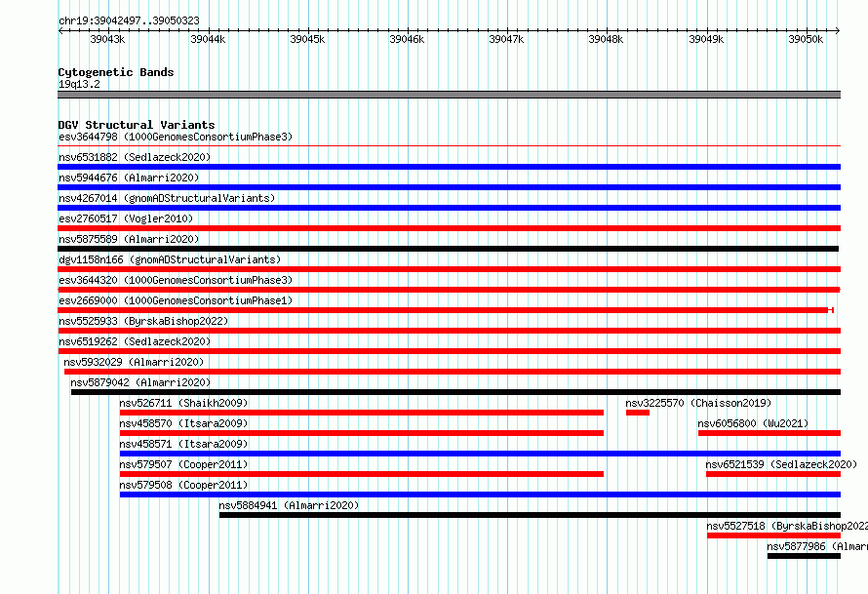Click the nsv5527518 ByrskaBishop2022 label
The width and height of the screenshot is (868, 594).
coord(787,526)
